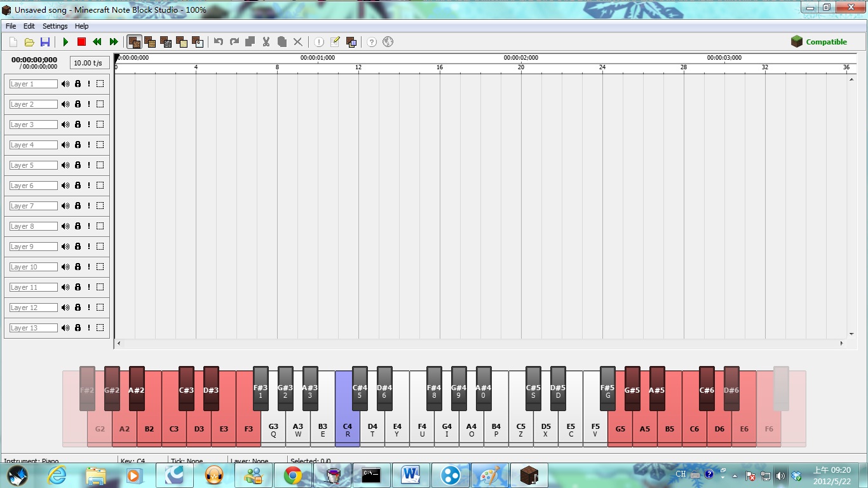This screenshot has width=868, height=488.
Task: Lock Layer 2 with its padlock icon
Action: [x=78, y=104]
